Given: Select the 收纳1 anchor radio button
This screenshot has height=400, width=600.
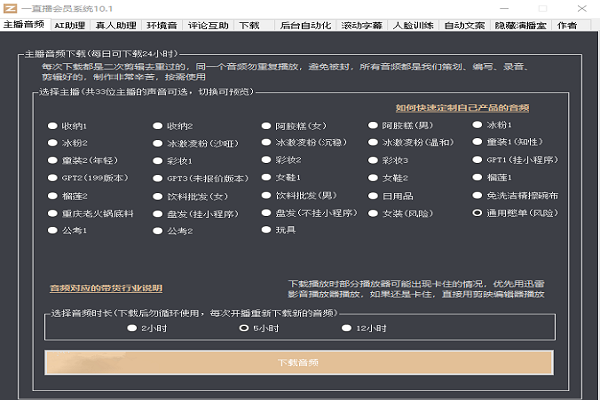Looking at the screenshot, I should point(52,127).
